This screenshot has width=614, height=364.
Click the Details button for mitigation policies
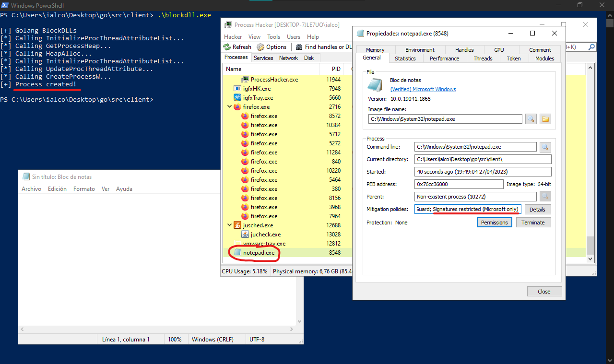(x=537, y=210)
